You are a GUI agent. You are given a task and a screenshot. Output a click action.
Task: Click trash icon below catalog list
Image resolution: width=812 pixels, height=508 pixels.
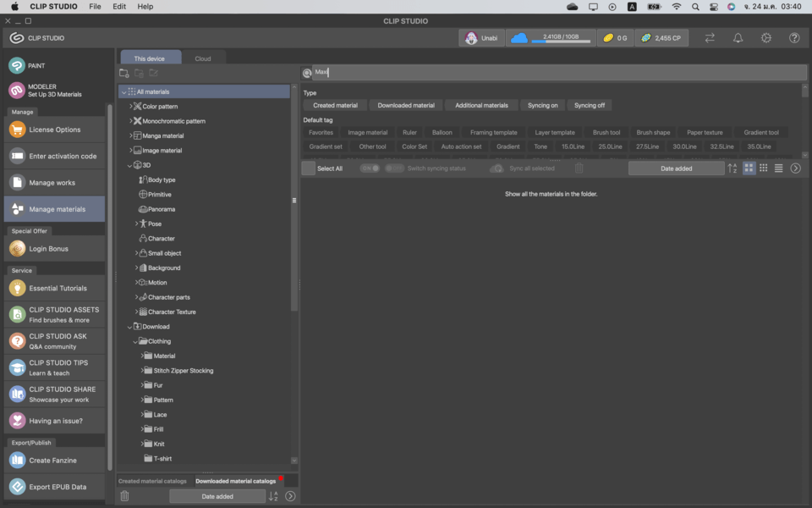(124, 496)
